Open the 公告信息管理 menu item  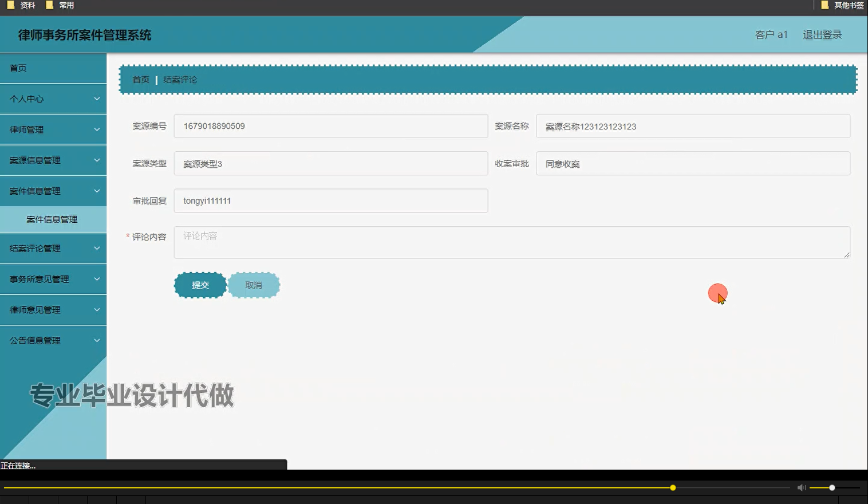click(53, 340)
